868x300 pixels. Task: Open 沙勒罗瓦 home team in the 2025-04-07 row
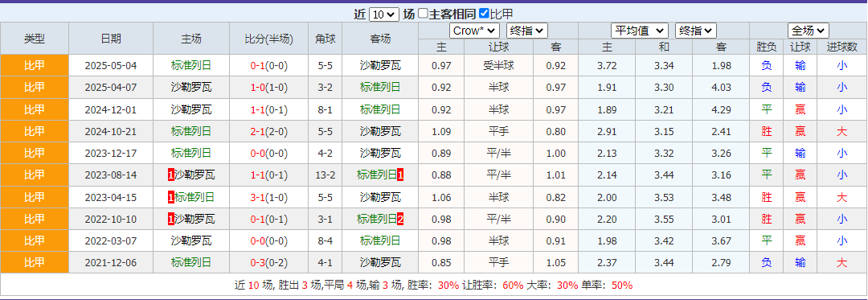point(191,87)
